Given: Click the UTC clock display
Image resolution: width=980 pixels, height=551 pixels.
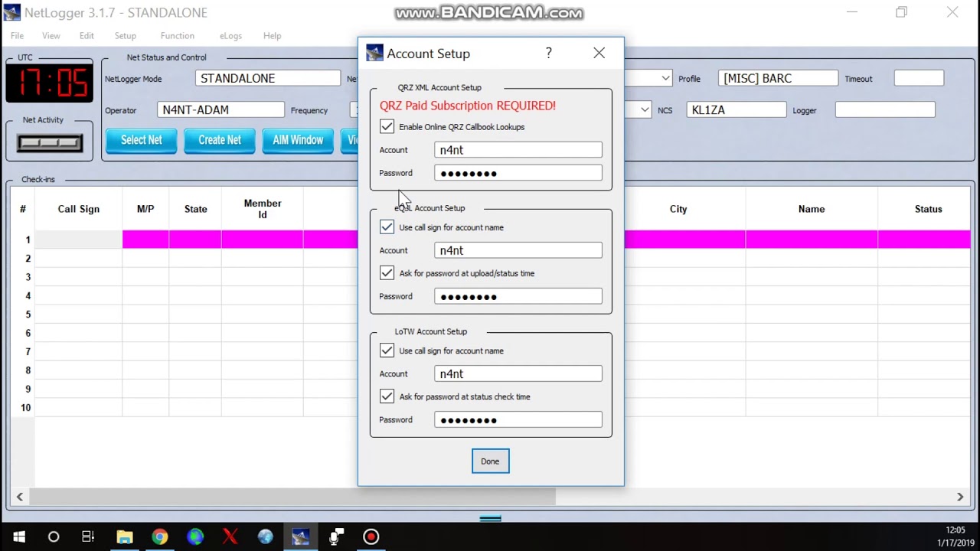Looking at the screenshot, I should (50, 82).
